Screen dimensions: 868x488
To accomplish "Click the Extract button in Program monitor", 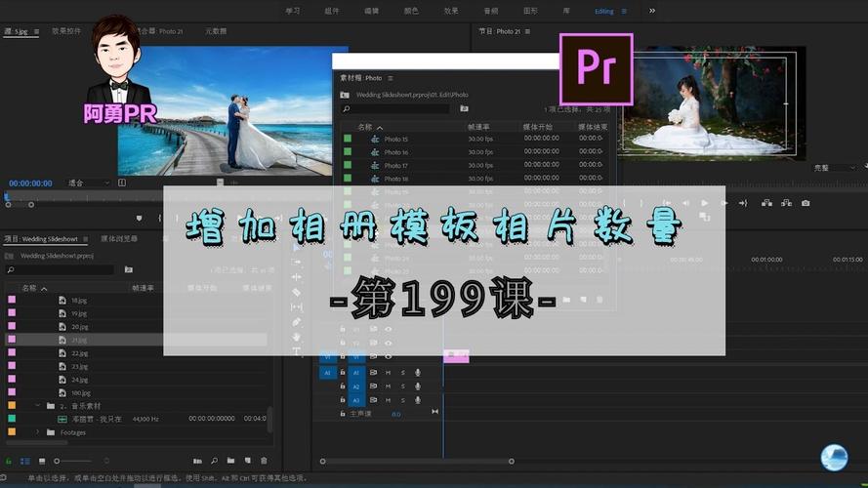I will [x=786, y=203].
